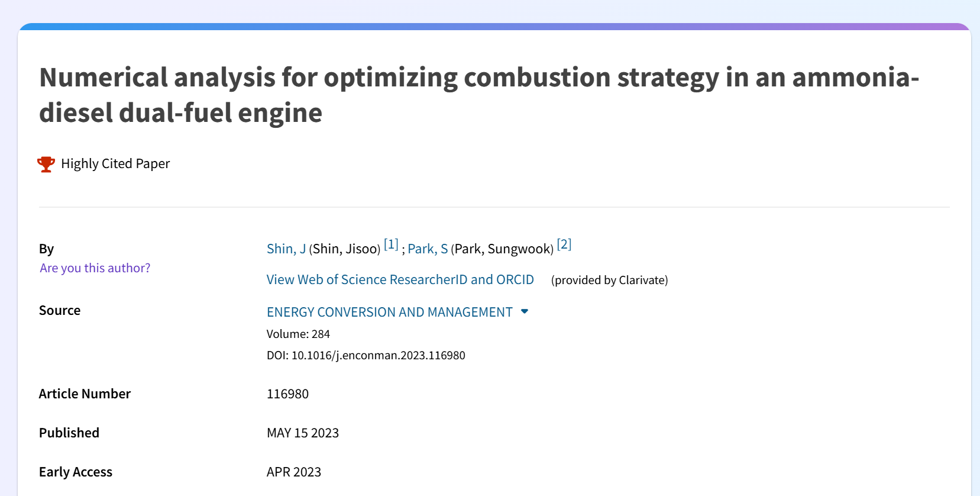The width and height of the screenshot is (980, 496).
Task: Click the '(provided by Clarivate)' note
Action: (x=610, y=280)
